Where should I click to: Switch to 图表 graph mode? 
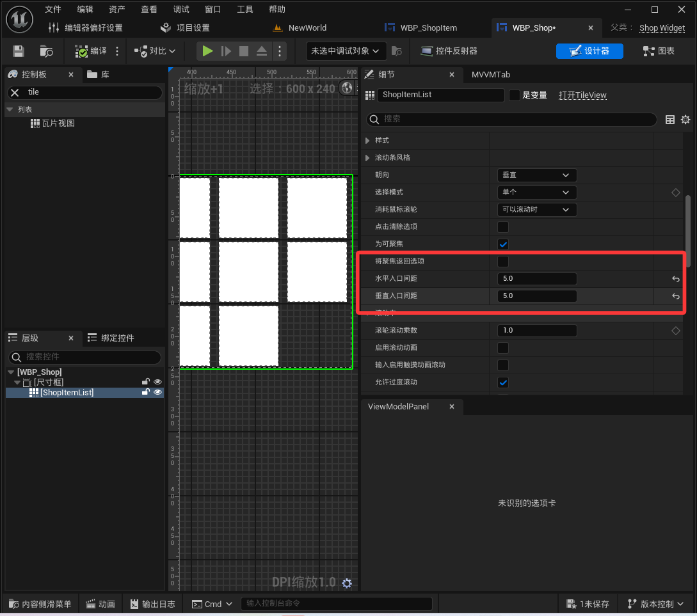tap(659, 51)
